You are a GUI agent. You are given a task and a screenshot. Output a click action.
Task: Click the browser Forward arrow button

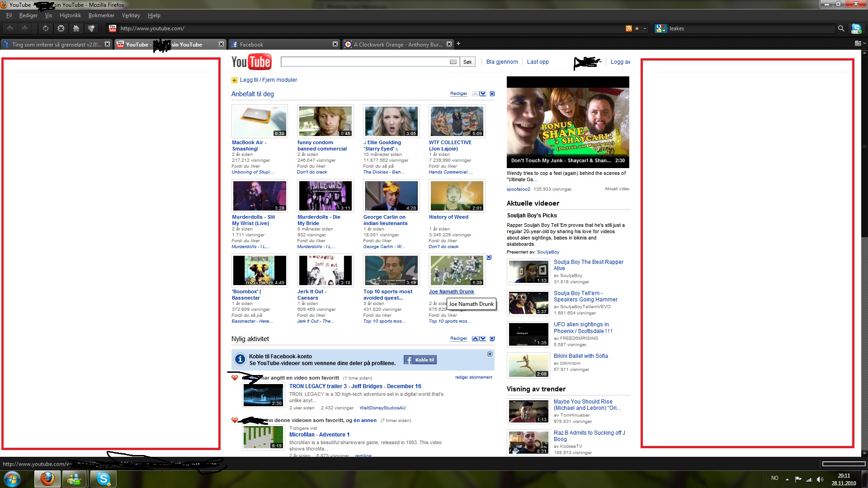(25, 28)
